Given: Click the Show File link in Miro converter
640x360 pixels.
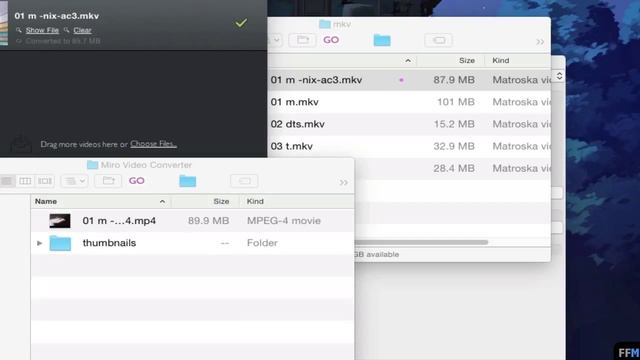Looking at the screenshot, I should tap(42, 30).
